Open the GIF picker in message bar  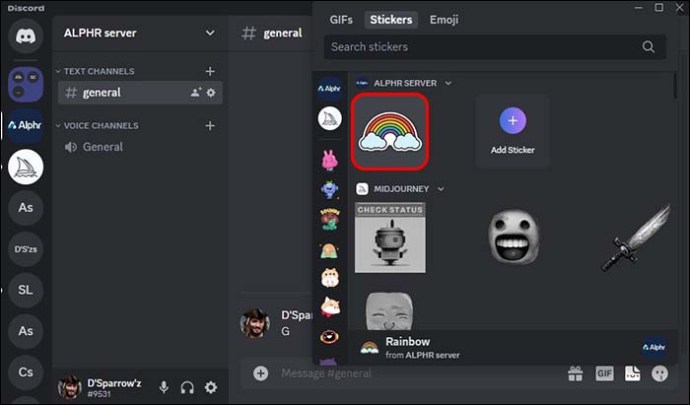tap(604, 373)
